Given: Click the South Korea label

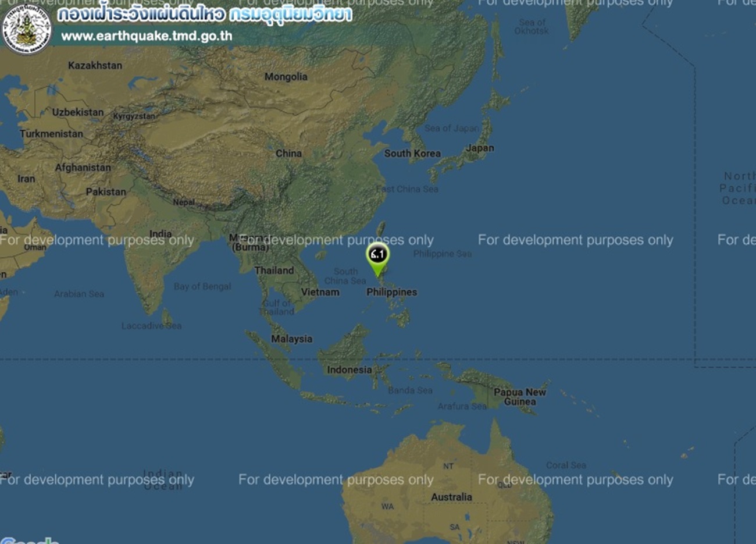Looking at the screenshot, I should pos(412,154).
